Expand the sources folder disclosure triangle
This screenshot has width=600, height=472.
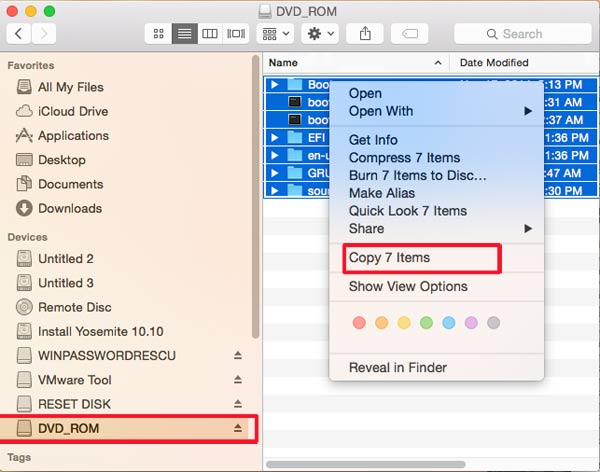pyautogui.click(x=274, y=191)
